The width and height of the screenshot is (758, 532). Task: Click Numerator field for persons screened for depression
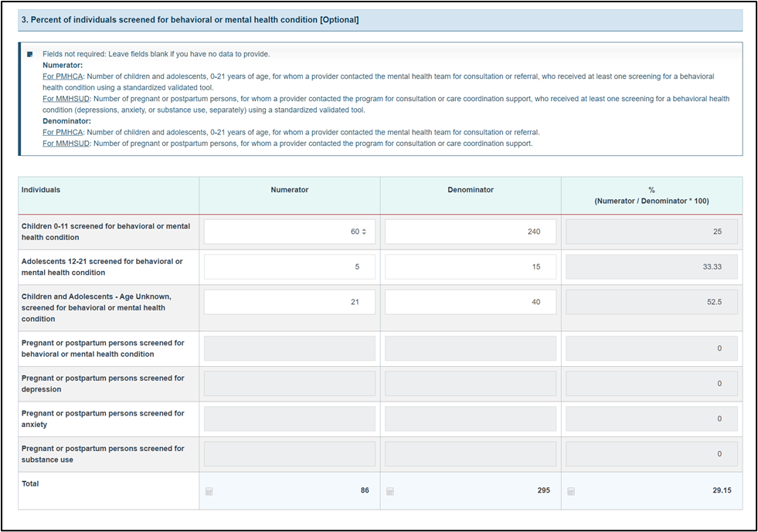[290, 384]
